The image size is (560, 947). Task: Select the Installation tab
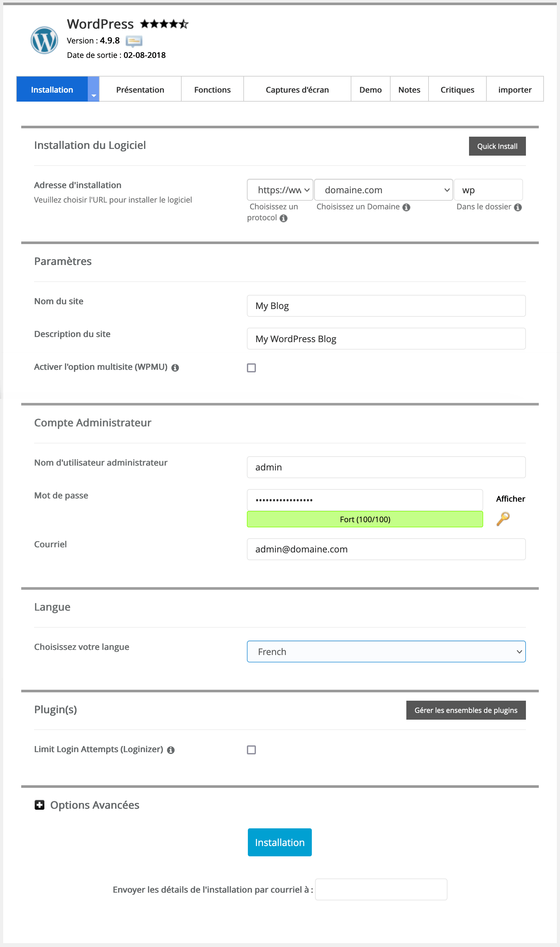click(x=52, y=89)
